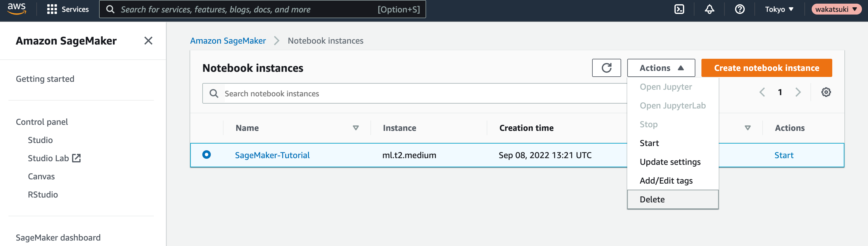Select the SageMaker-Tutorial radio button

tap(206, 155)
